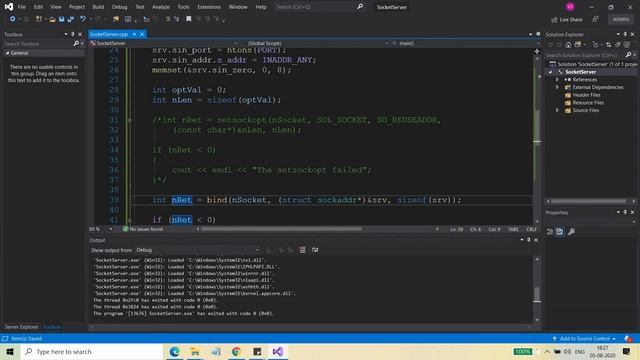Click the Sync with Active Document icon

[608, 44]
